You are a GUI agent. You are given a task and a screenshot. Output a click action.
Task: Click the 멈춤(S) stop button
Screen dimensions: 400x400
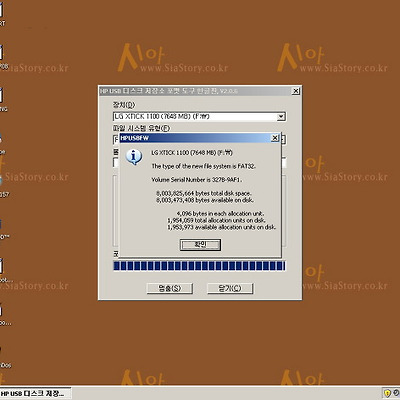[170, 288]
